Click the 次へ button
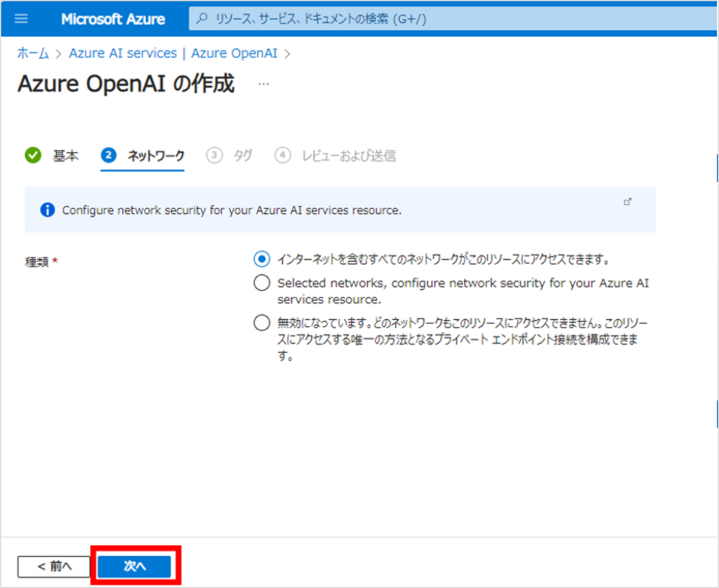 pos(135,566)
